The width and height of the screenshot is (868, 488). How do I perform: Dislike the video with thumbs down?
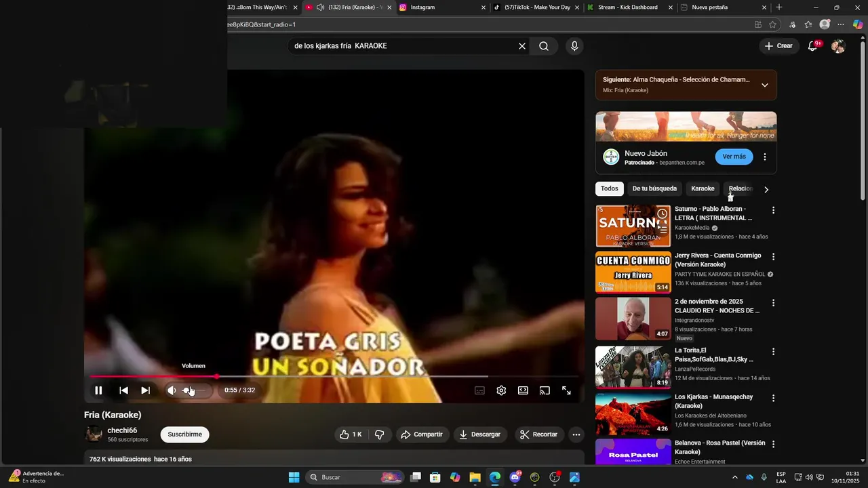point(380,434)
